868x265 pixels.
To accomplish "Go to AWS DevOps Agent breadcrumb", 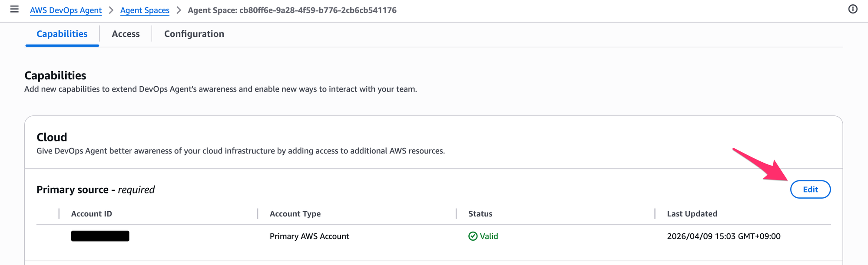I will pyautogui.click(x=66, y=10).
